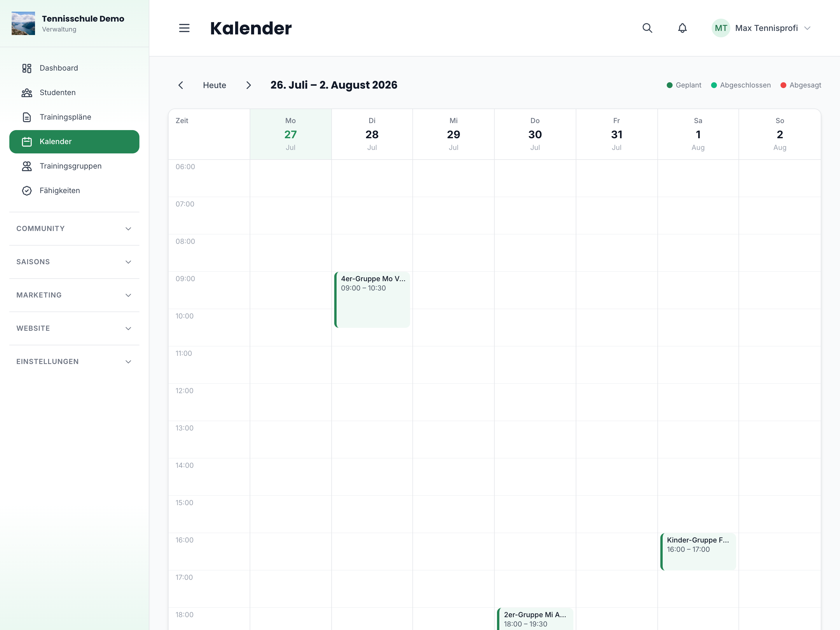Select the So 2 Aug day header
840x630 pixels.
click(780, 134)
